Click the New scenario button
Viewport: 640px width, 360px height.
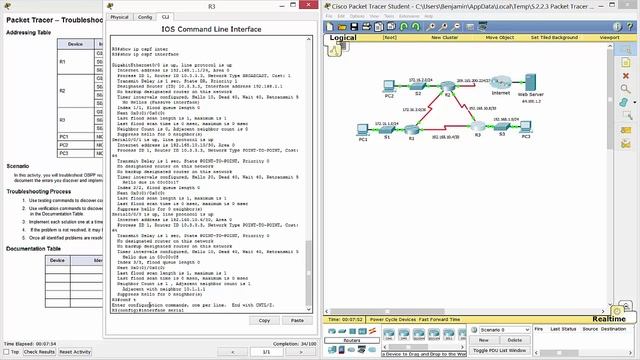[484, 340]
